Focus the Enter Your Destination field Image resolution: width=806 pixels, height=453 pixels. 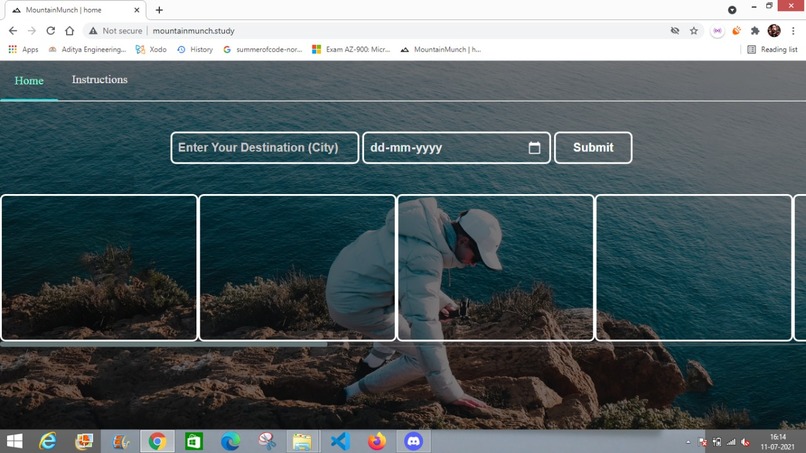pyautogui.click(x=265, y=148)
